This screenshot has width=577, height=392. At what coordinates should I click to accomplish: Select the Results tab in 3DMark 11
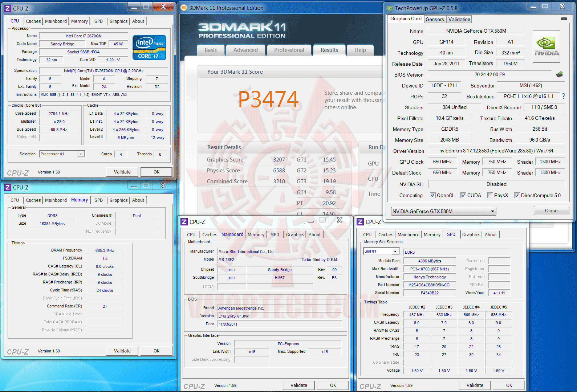pyautogui.click(x=329, y=50)
